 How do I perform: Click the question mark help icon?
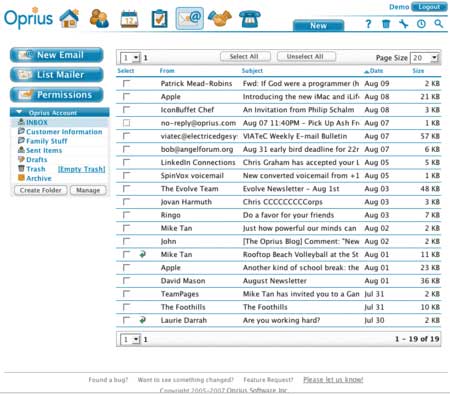(x=368, y=24)
